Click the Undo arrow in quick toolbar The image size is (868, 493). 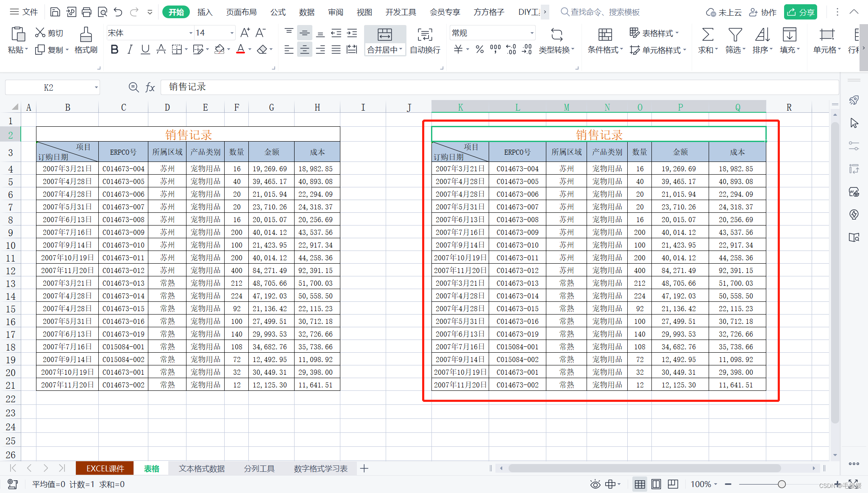[118, 12]
